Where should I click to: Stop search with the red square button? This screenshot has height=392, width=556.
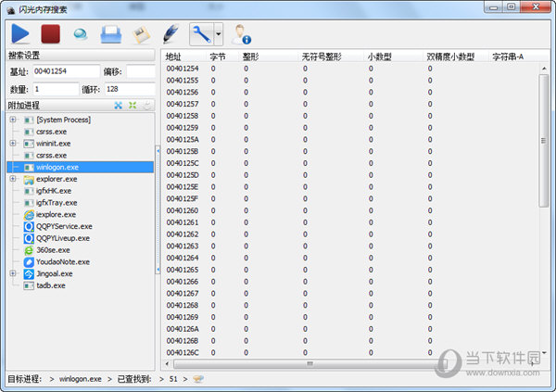50,34
